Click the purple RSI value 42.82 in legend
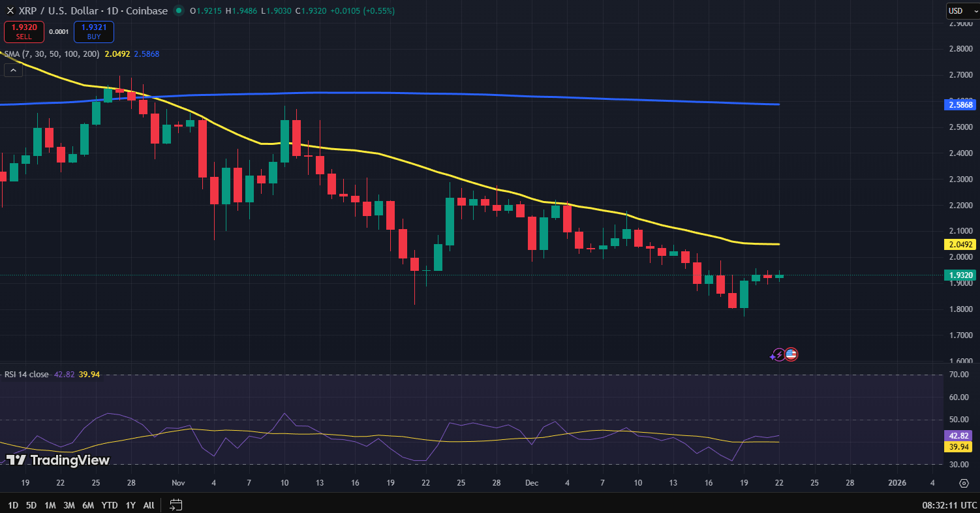The image size is (980, 513). (63, 375)
